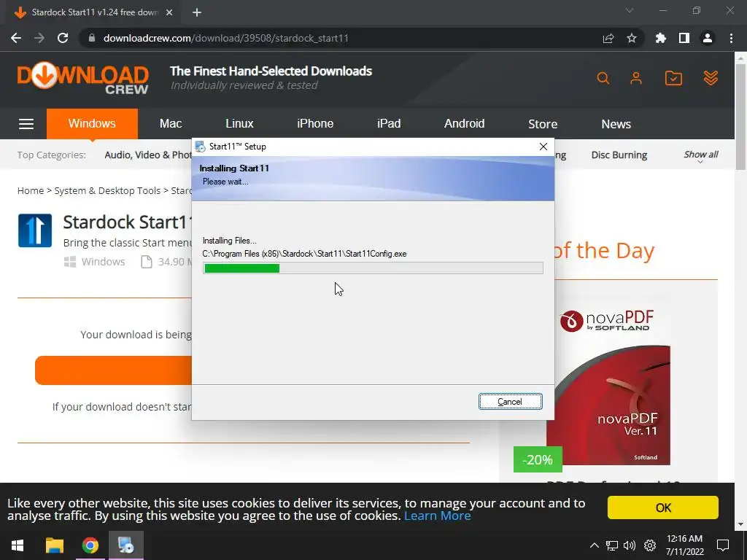The image size is (747, 560).
Task: Open the hamburger menu on the site
Action: (x=26, y=124)
